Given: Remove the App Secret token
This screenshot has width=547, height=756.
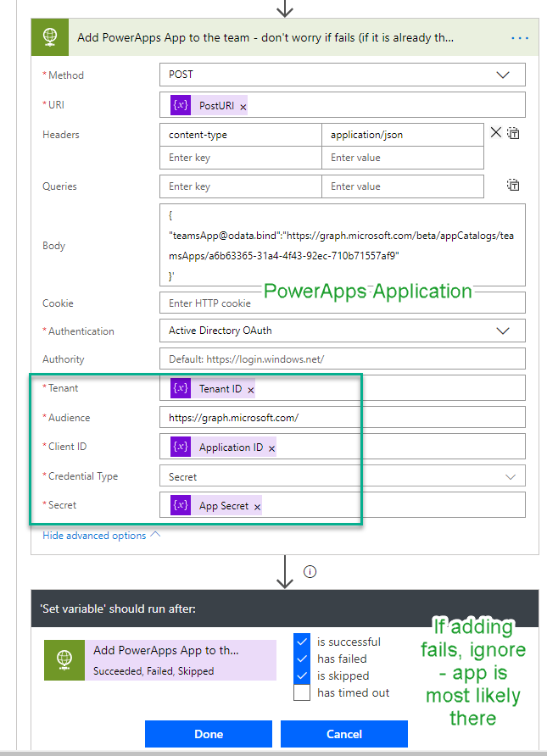Looking at the screenshot, I should coord(258,507).
